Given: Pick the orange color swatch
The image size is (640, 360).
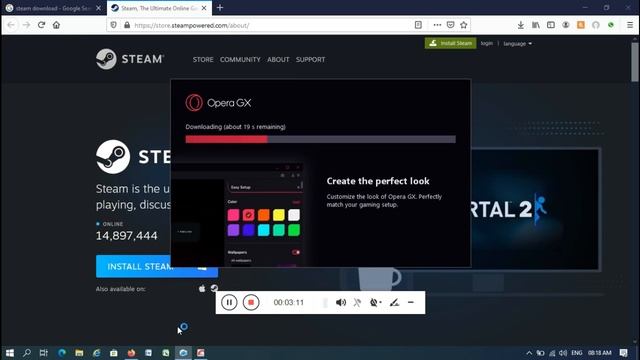Looking at the screenshot, I should pyautogui.click(x=264, y=215).
